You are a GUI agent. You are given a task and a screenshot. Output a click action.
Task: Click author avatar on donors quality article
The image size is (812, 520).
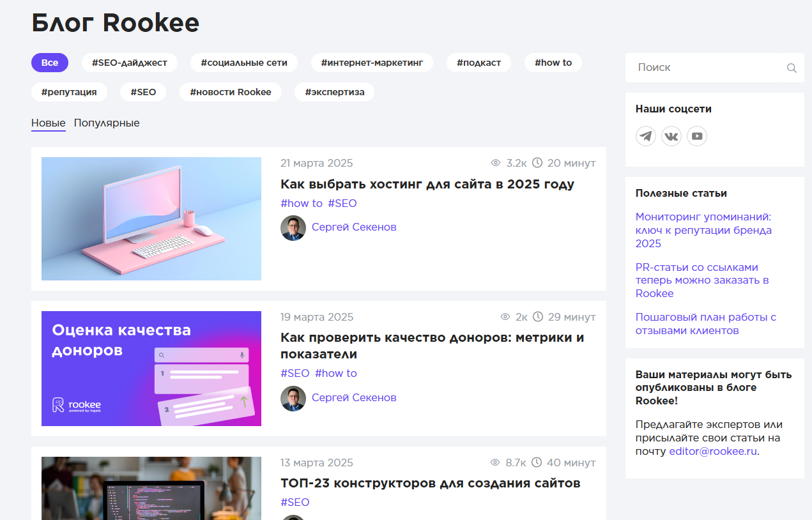point(293,398)
